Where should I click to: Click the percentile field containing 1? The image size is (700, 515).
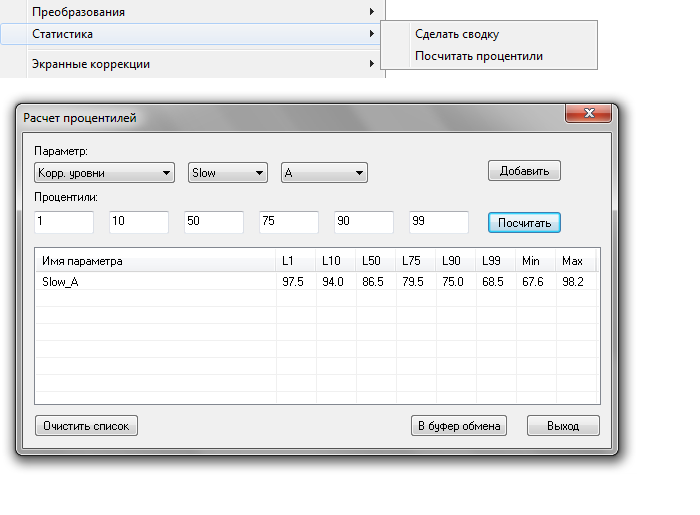pyautogui.click(x=64, y=221)
